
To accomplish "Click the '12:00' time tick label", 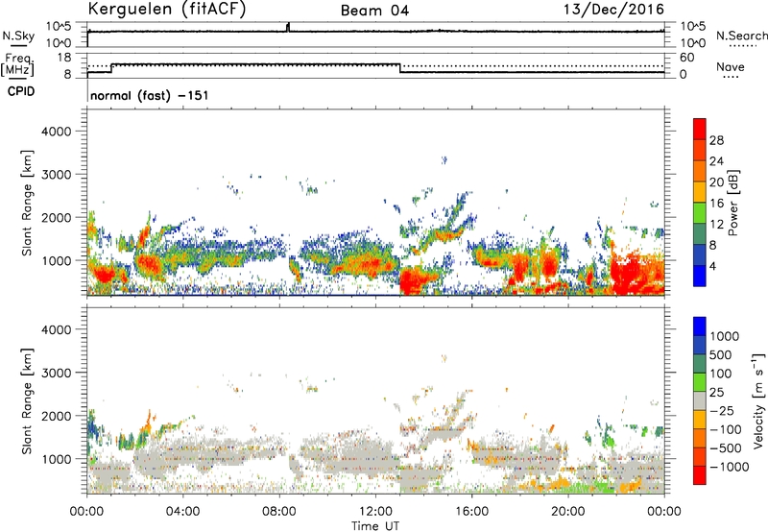I will coord(375,512).
